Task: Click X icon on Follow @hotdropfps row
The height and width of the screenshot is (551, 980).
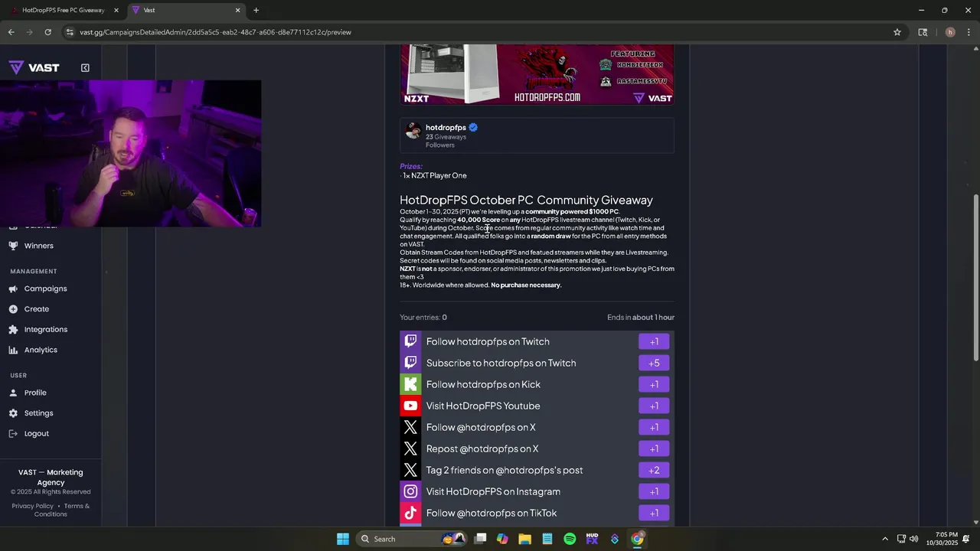Action: pos(410,427)
